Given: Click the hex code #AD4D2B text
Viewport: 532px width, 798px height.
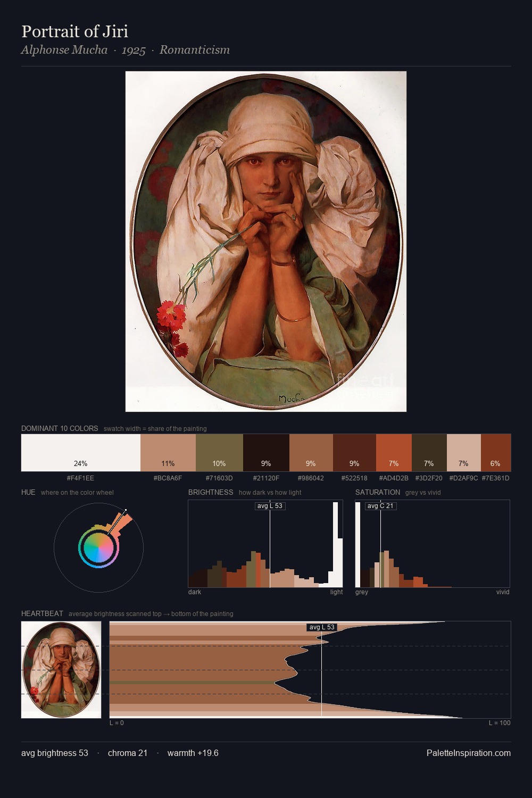Looking at the screenshot, I should 394,478.
